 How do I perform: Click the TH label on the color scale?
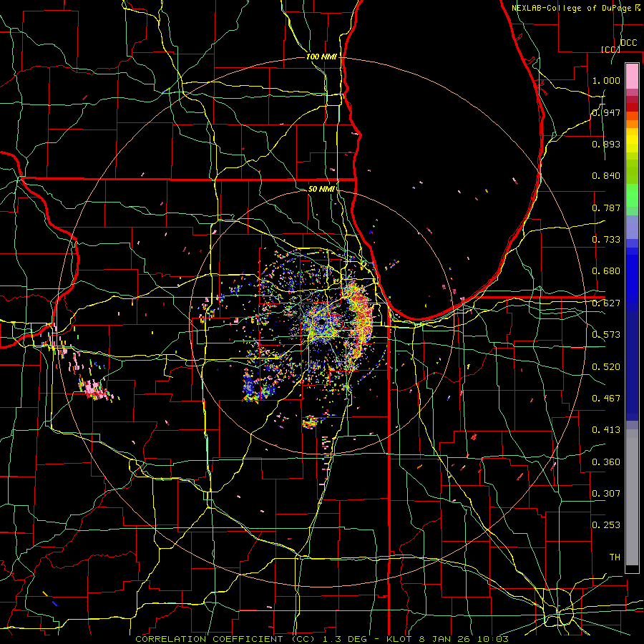pos(615,557)
